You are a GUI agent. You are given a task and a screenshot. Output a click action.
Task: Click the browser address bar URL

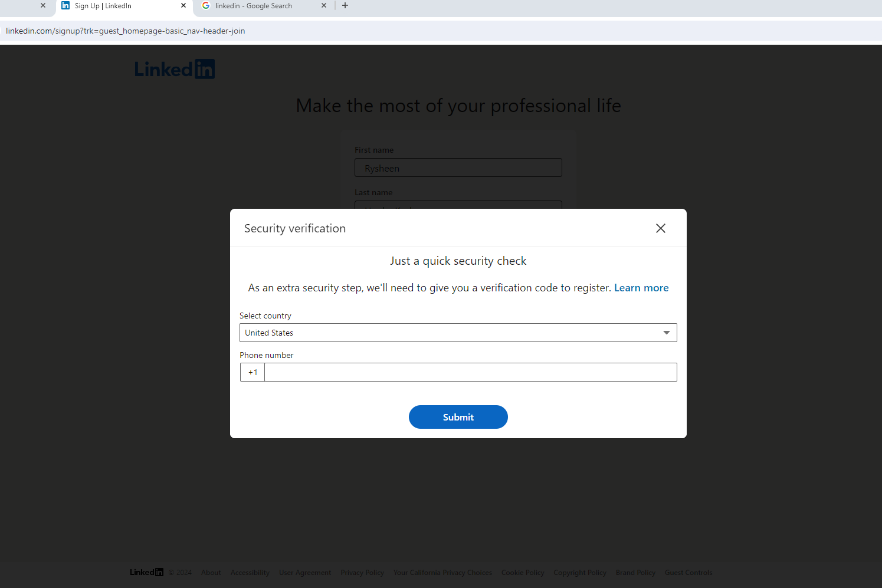coord(126,31)
